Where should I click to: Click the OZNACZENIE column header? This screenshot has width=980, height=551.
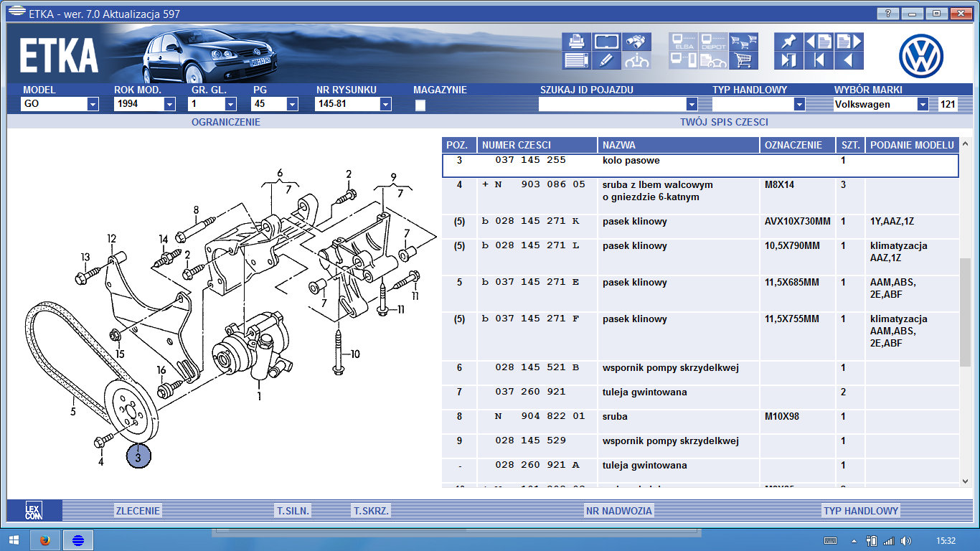point(798,145)
